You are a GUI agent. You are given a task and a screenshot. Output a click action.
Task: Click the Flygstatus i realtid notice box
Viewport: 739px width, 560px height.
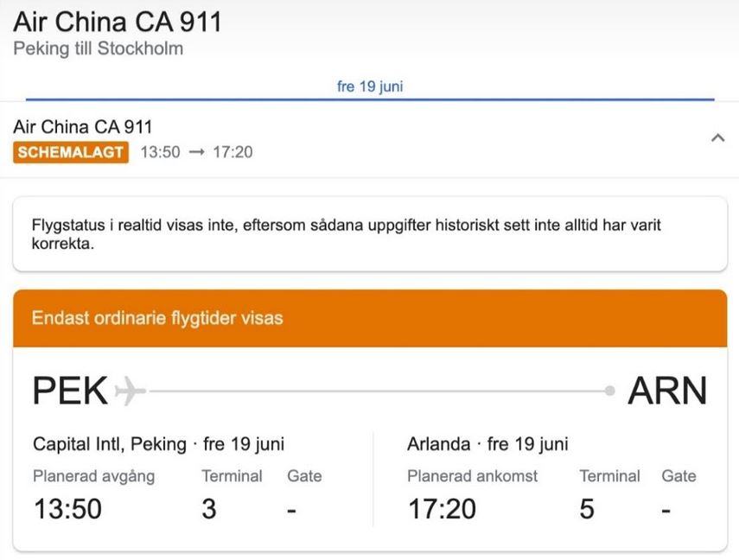(370, 234)
